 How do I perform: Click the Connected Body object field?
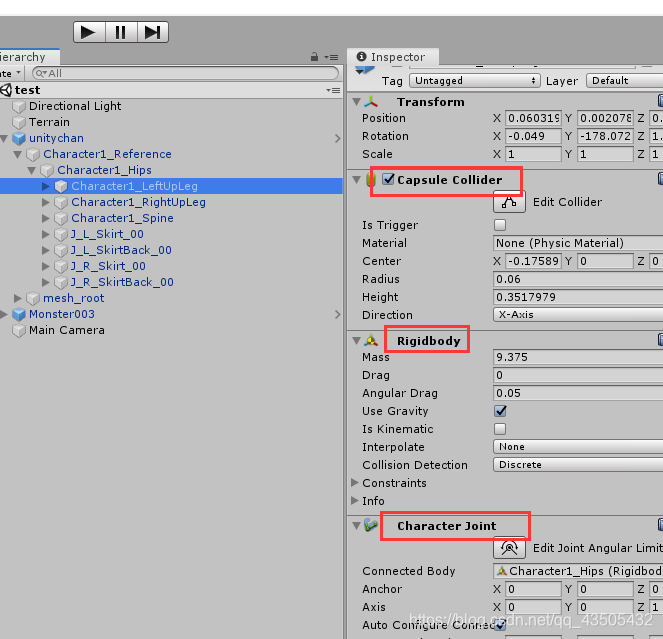click(x=578, y=571)
